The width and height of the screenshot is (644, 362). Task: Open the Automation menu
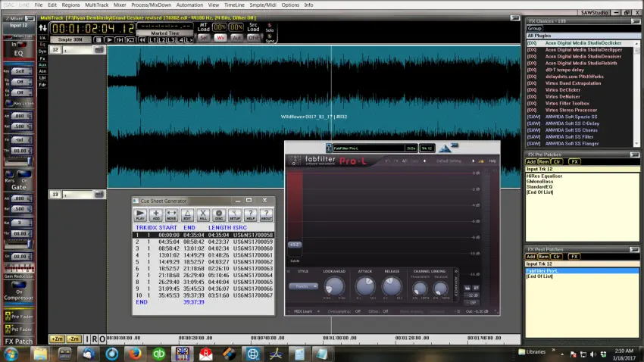[189, 5]
